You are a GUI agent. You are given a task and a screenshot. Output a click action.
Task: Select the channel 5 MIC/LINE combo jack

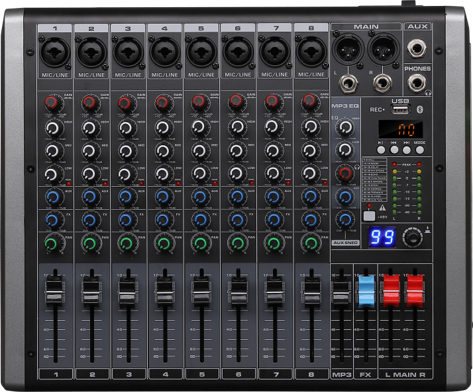click(201, 52)
